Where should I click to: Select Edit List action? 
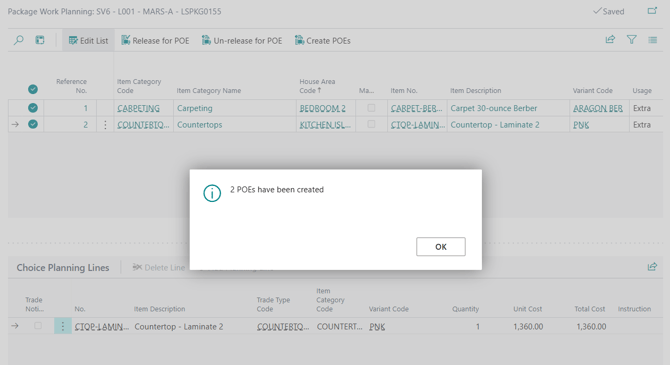pyautogui.click(x=88, y=41)
